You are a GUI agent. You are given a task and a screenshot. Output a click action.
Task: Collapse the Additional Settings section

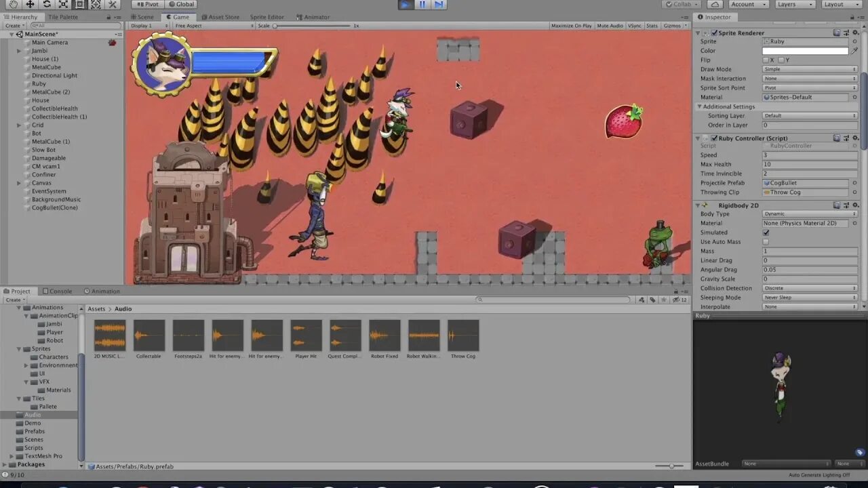coord(699,106)
